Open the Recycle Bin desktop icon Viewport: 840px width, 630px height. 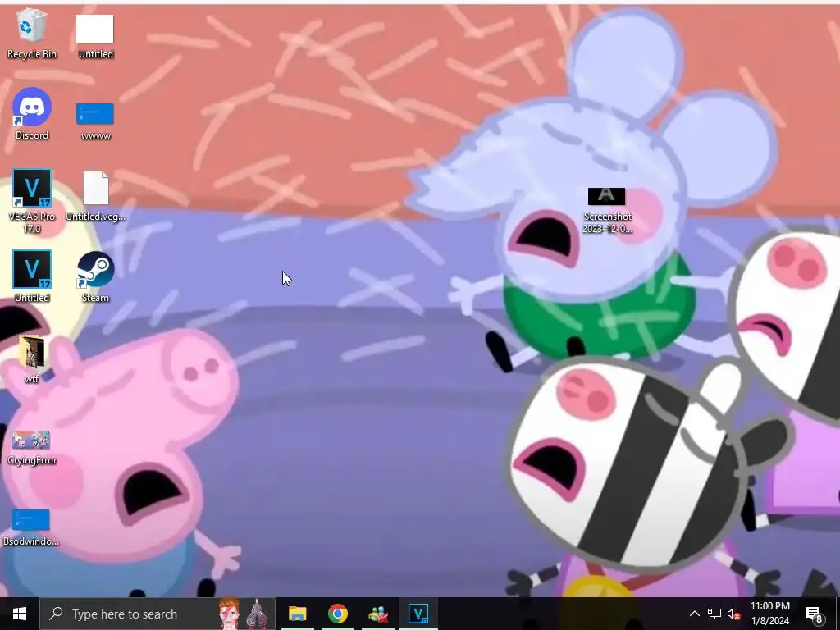point(32,33)
